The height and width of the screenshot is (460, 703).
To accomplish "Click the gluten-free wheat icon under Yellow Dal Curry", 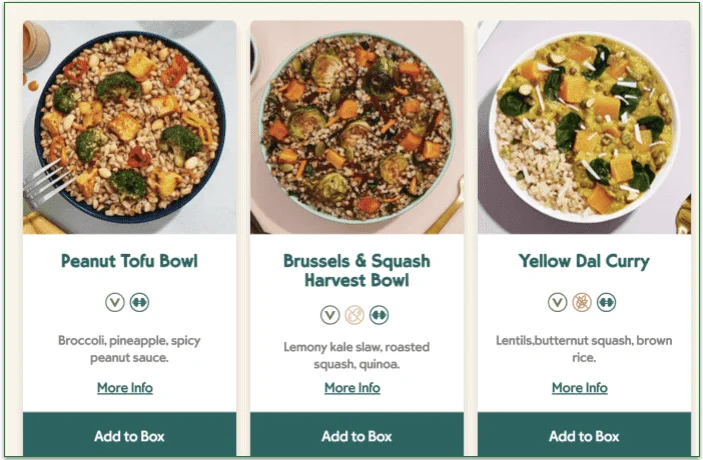I will point(582,302).
